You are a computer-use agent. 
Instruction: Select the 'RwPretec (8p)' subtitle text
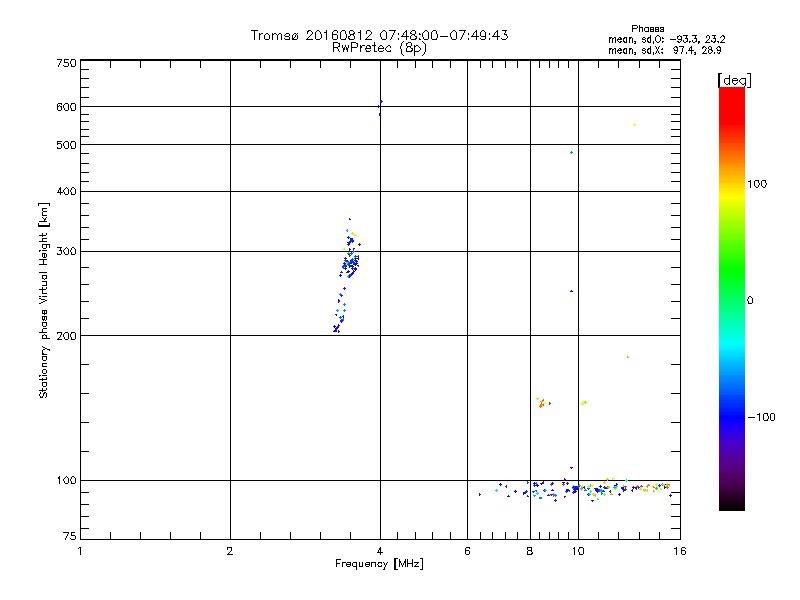click(x=379, y=48)
